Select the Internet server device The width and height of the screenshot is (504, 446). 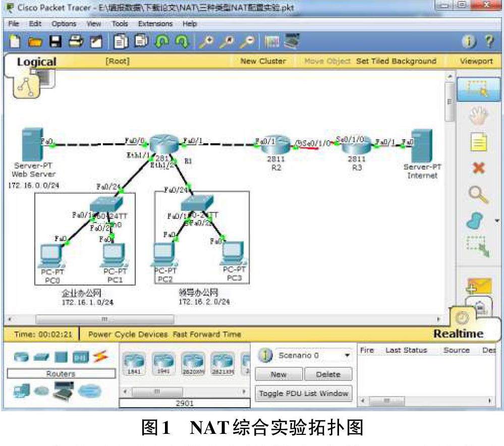(422, 146)
